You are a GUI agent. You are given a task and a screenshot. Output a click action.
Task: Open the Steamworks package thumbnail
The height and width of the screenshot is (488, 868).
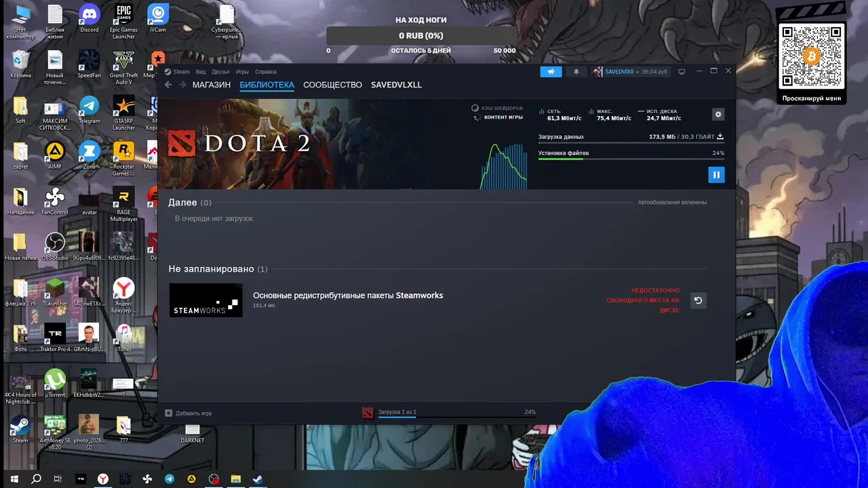[205, 300]
